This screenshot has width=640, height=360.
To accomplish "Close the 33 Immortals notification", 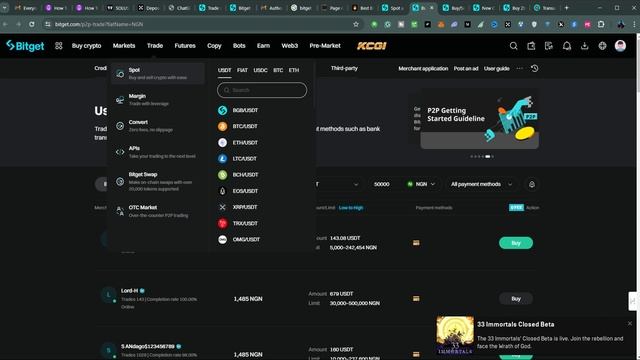I will coord(630,323).
